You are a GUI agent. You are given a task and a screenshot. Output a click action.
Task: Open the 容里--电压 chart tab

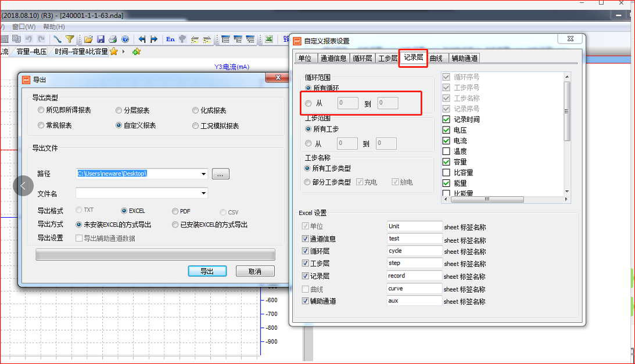pos(31,52)
